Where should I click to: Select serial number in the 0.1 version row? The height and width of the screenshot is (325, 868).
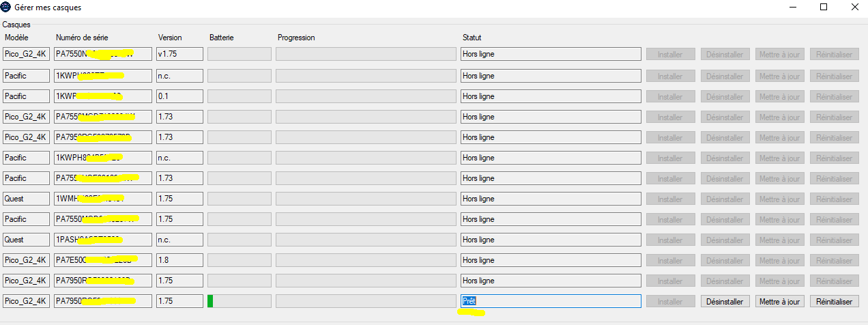pos(103,96)
